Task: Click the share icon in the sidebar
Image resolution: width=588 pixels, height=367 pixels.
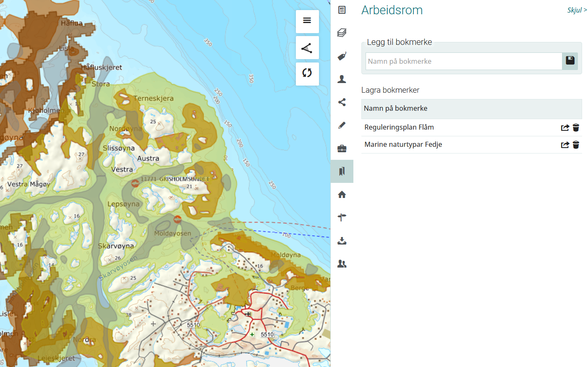Action: 342,102
